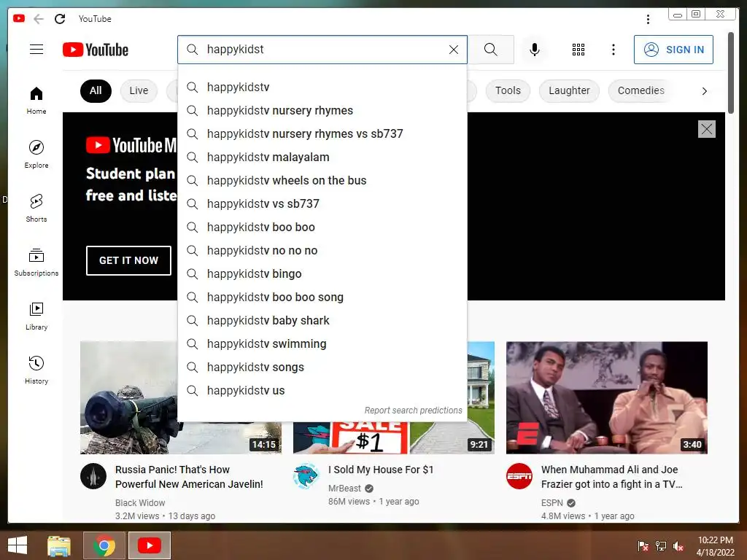Screen dimensions: 747x560
Task: Click the page vertical scrollbar
Action: coord(730,73)
